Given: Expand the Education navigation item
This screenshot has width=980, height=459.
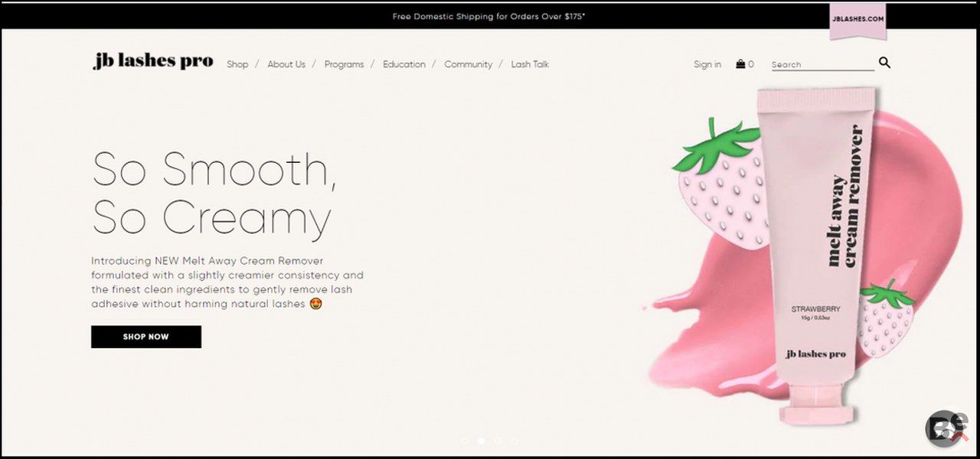Looking at the screenshot, I should point(404,64).
